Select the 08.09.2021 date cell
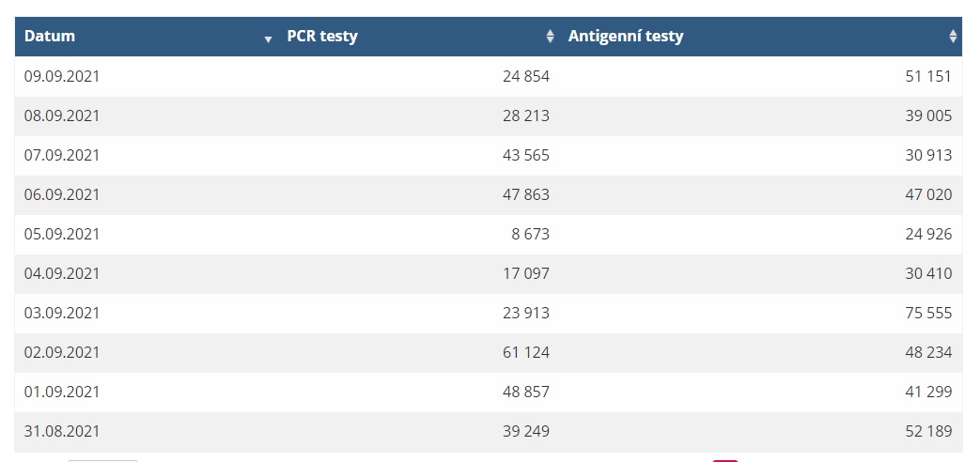This screenshot has height=462, width=980. pos(62,116)
